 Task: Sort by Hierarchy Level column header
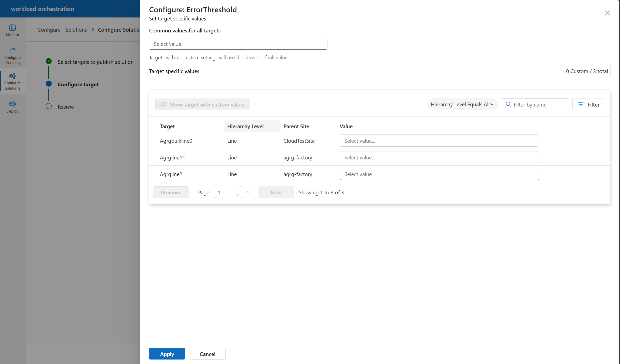[245, 126]
